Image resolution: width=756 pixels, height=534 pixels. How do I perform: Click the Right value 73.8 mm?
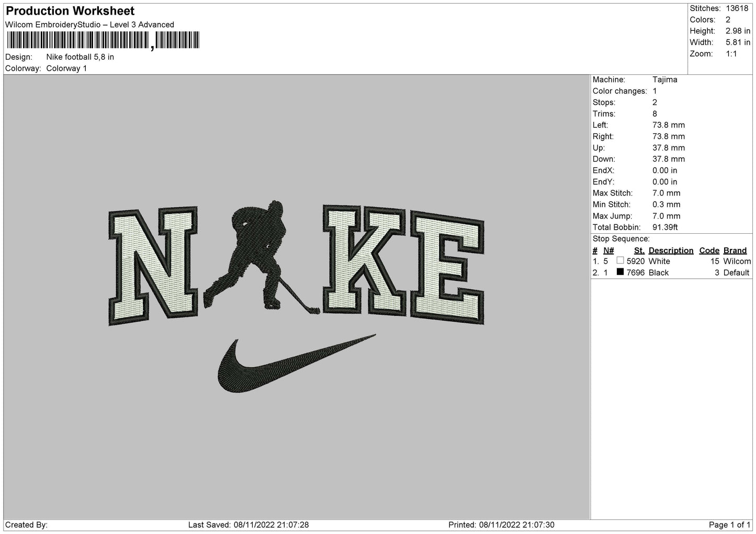pos(669,137)
